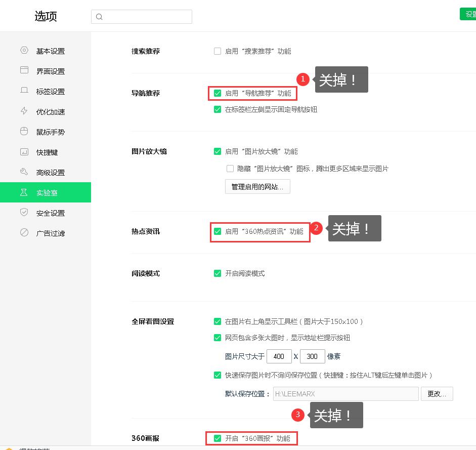The height and width of the screenshot is (450, 476).
Task: Uncheck 网页包含多张大图时显示地址栏提示按钮
Action: point(218,338)
